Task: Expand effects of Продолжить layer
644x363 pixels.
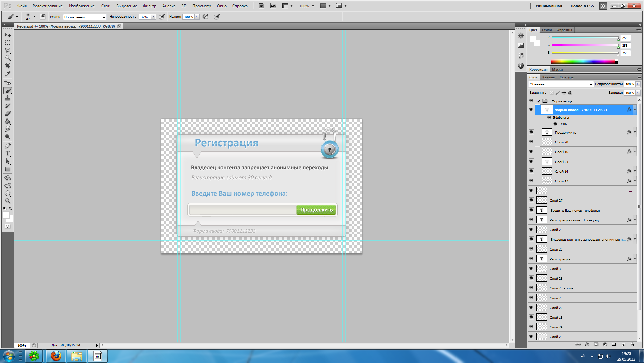Action: [x=635, y=132]
